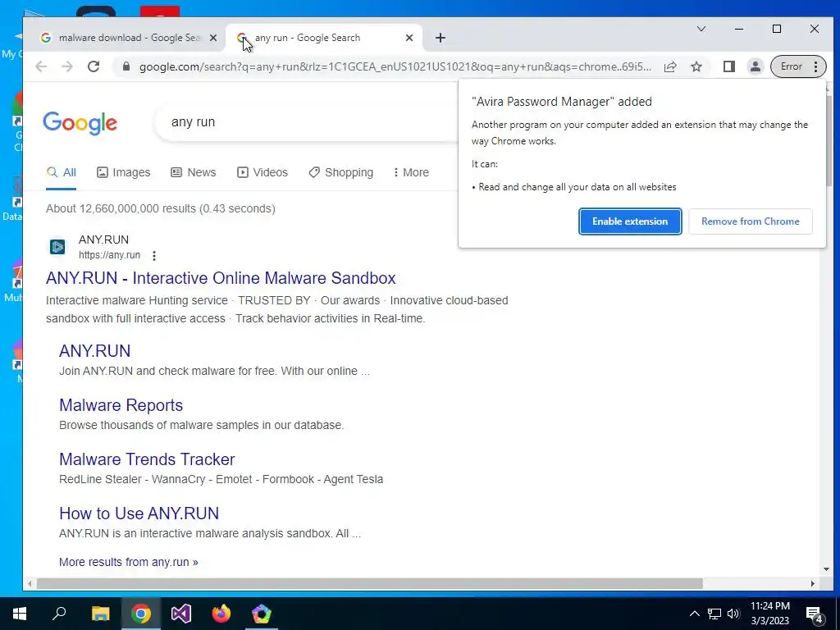Open the Malware Trends Tracker sitelink
The height and width of the screenshot is (630, 840).
click(x=147, y=459)
